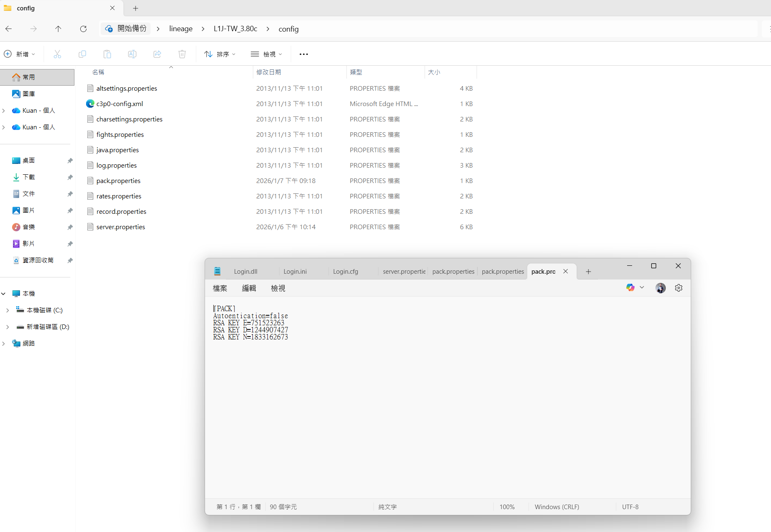
Task: Close the config Explorer tab
Action: 112,8
